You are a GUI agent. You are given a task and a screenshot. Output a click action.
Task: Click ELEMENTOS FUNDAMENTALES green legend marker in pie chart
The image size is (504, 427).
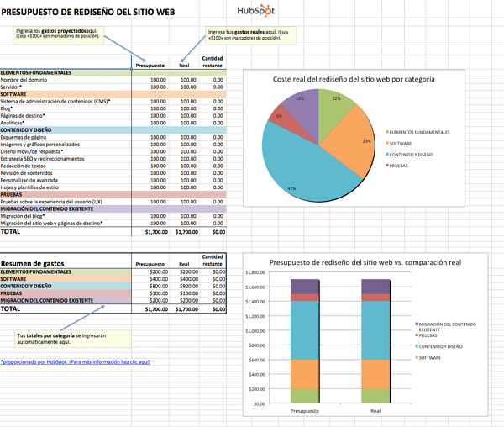[388, 132]
